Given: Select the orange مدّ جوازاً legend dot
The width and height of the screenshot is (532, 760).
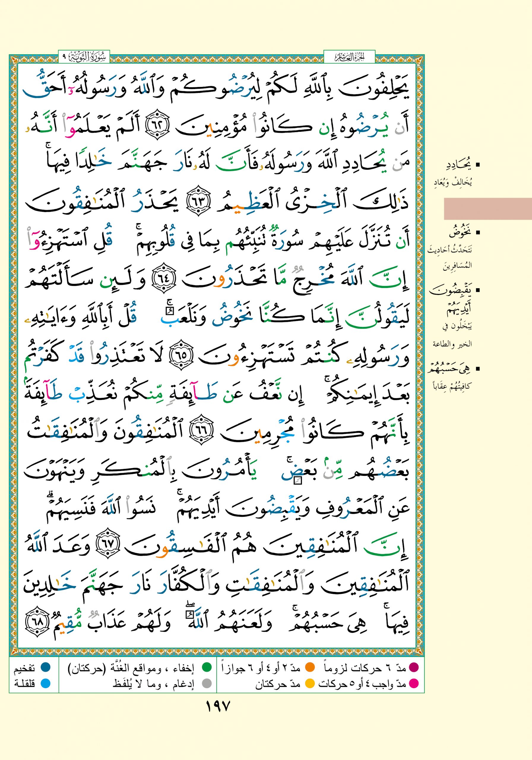Looking at the screenshot, I should click(310, 667).
